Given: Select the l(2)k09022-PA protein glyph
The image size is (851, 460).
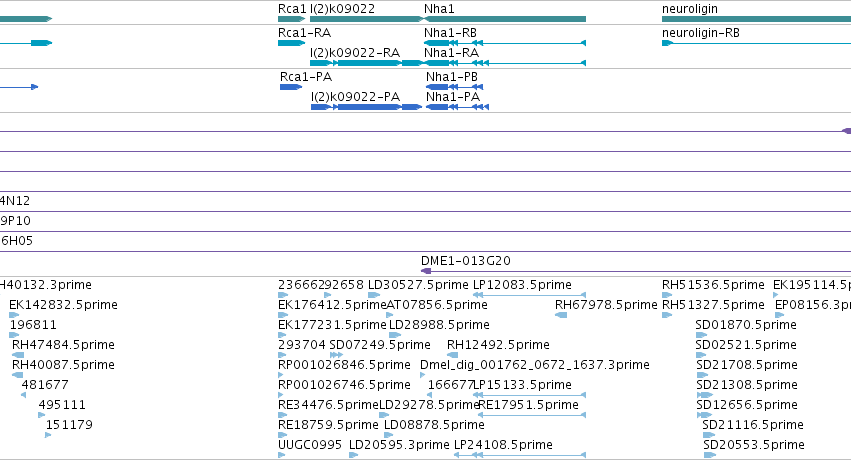Looking at the screenshot, I should point(366,107).
